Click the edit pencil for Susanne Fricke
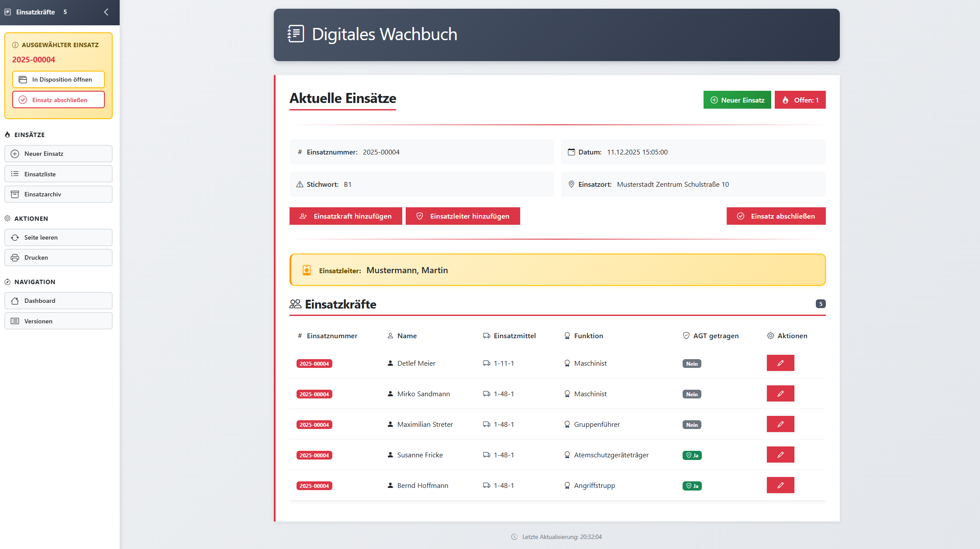Viewport: 980px width, 549px height. pos(780,454)
